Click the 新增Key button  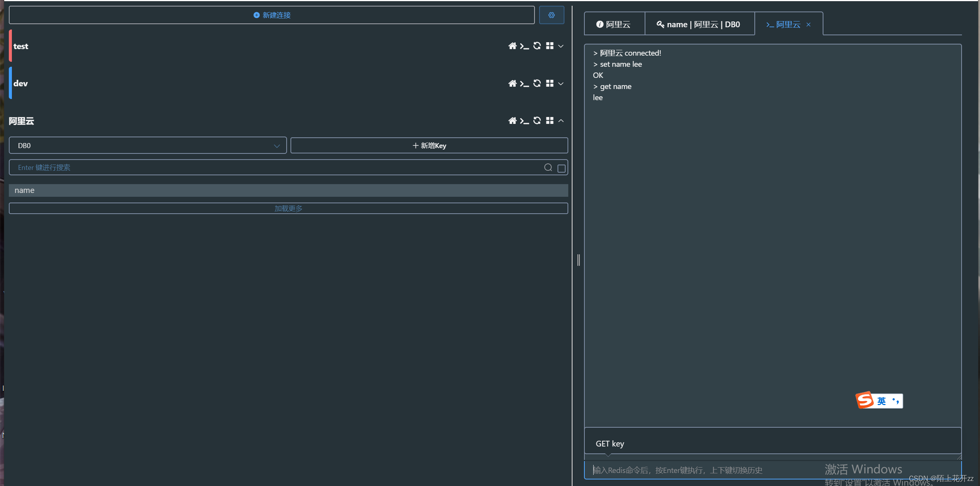429,145
